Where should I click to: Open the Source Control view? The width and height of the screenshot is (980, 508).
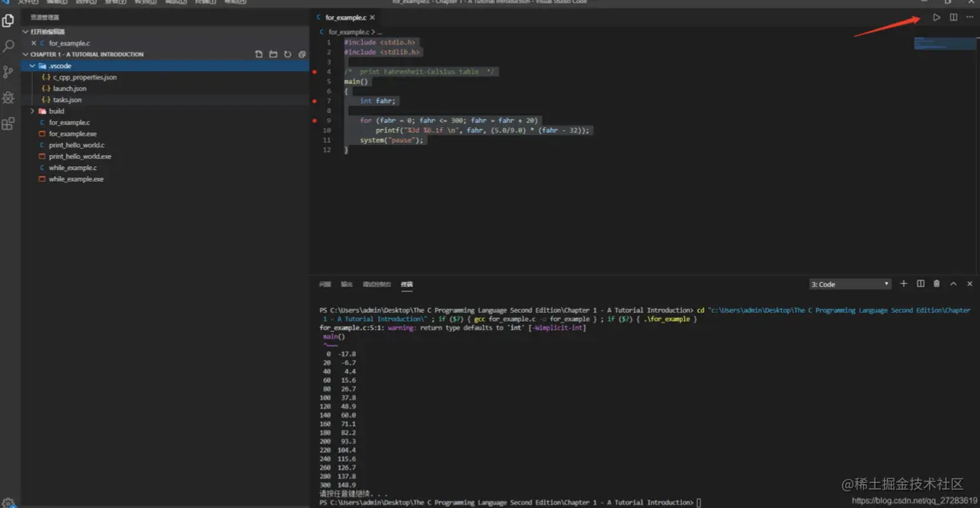pyautogui.click(x=8, y=72)
